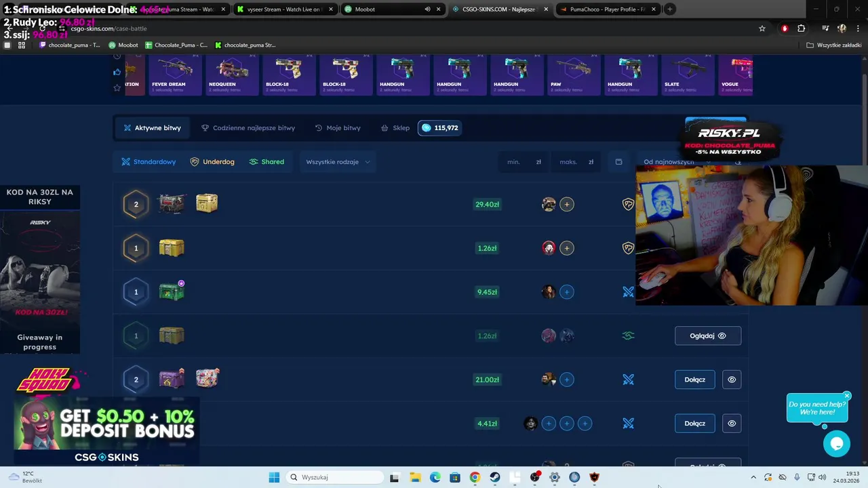Watch the 4.41zł battle via eye icon
This screenshot has height=488, width=868.
click(732, 424)
